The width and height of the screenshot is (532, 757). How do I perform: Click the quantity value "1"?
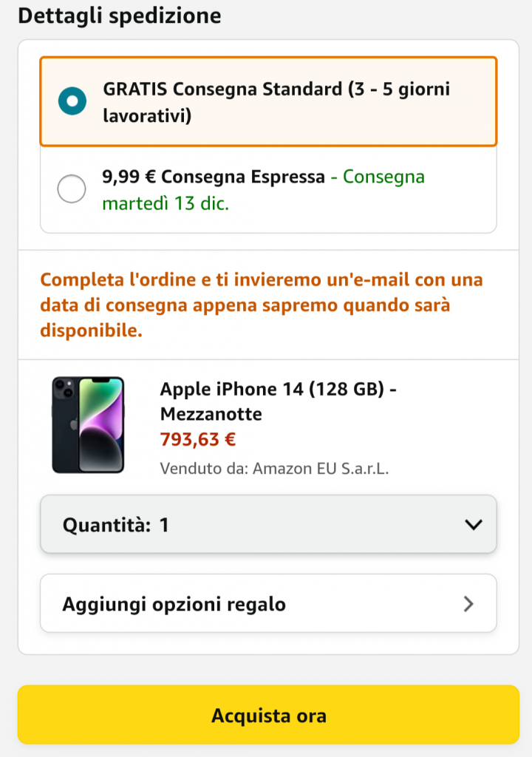pyautogui.click(x=164, y=526)
